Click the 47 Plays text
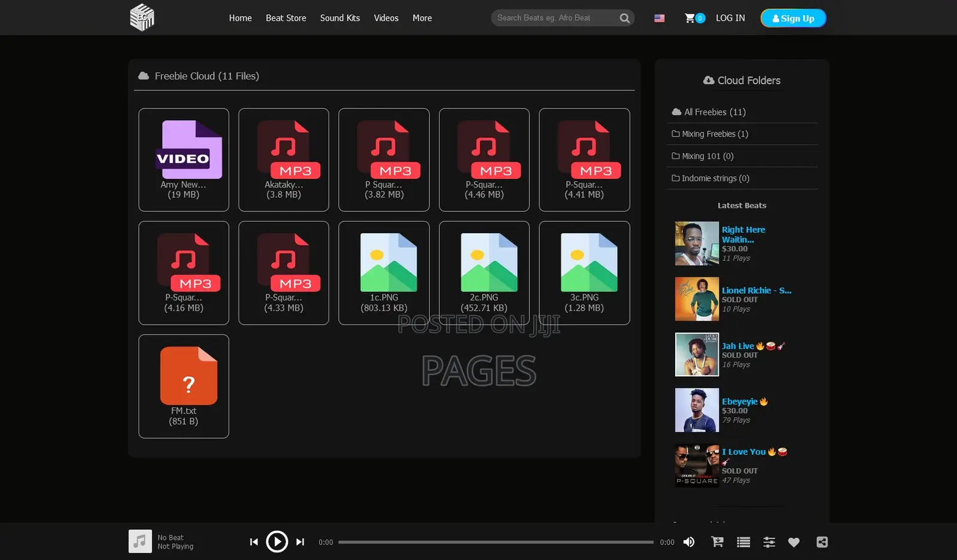This screenshot has height=560, width=957. 736,480
